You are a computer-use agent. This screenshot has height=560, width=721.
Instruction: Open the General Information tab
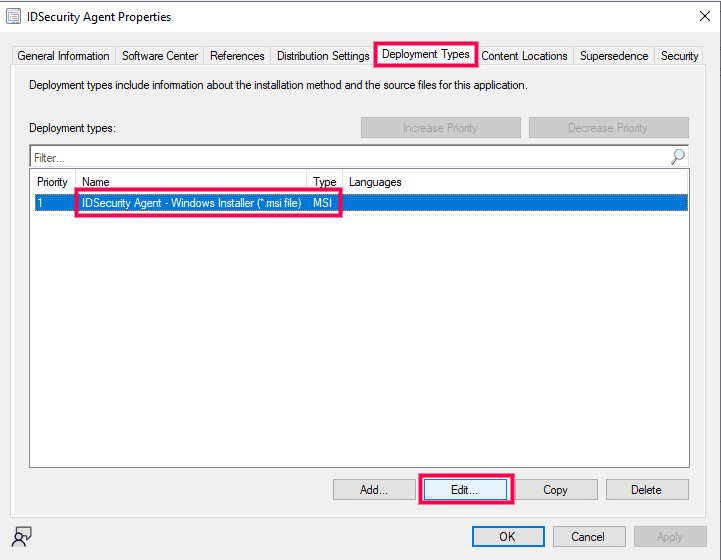(63, 56)
